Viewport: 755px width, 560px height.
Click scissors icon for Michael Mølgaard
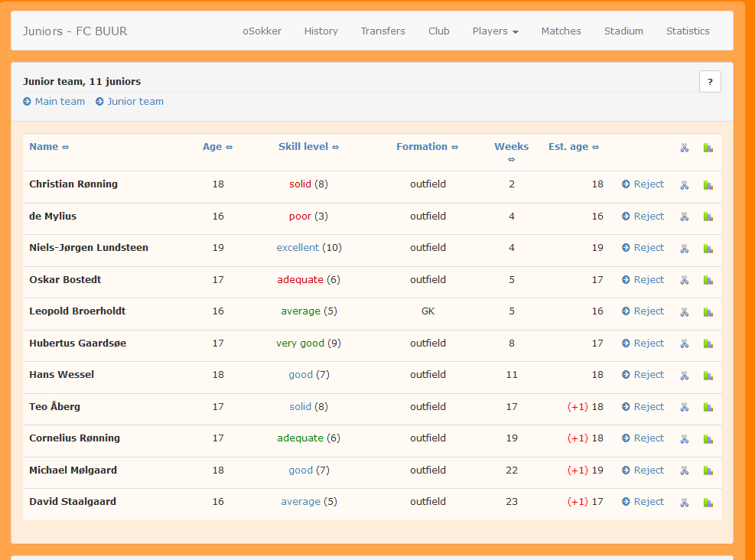(684, 471)
